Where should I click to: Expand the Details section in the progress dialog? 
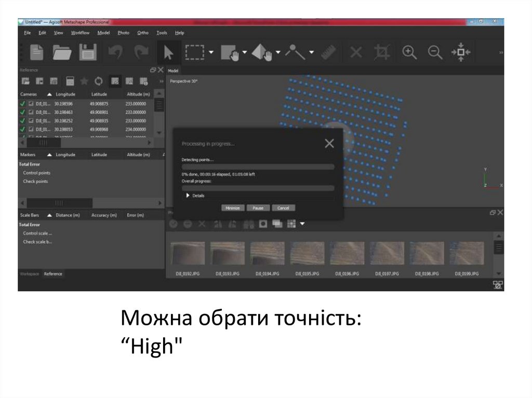point(187,196)
